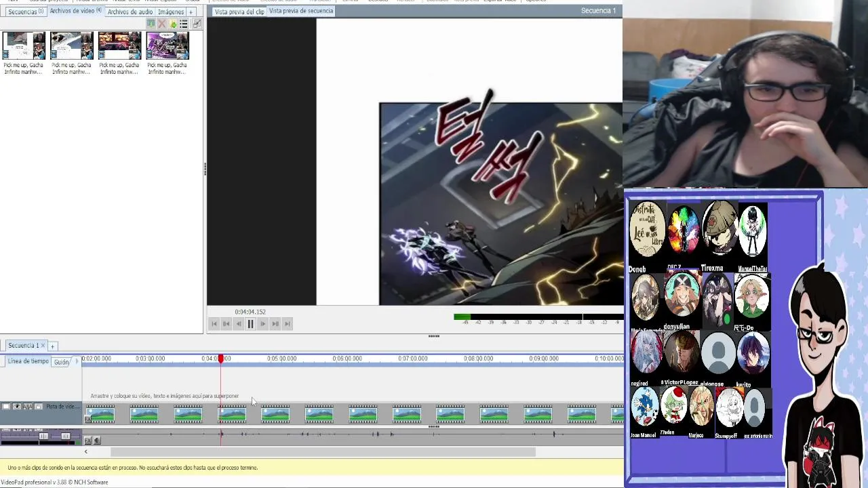Click the add file icon in bin toolbar
This screenshot has width=868, height=488.
point(173,24)
